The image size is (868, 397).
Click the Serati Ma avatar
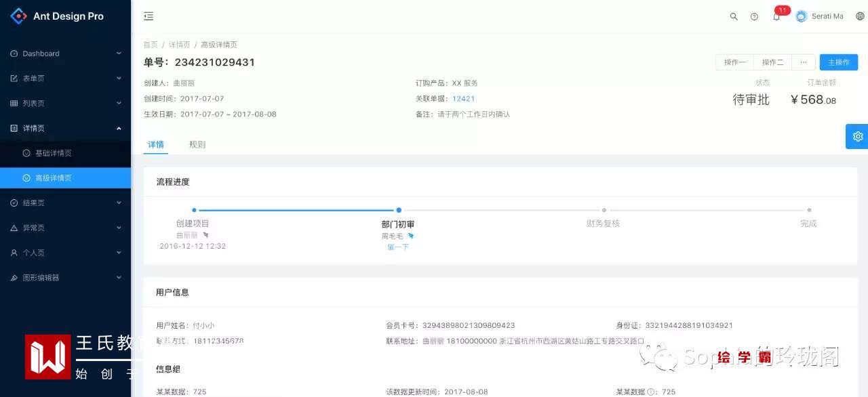pyautogui.click(x=802, y=16)
